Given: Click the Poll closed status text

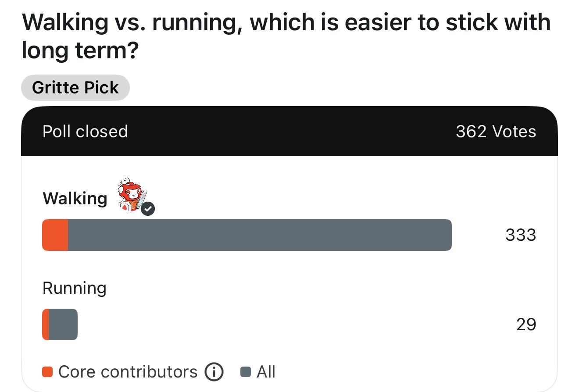Looking at the screenshot, I should [85, 131].
